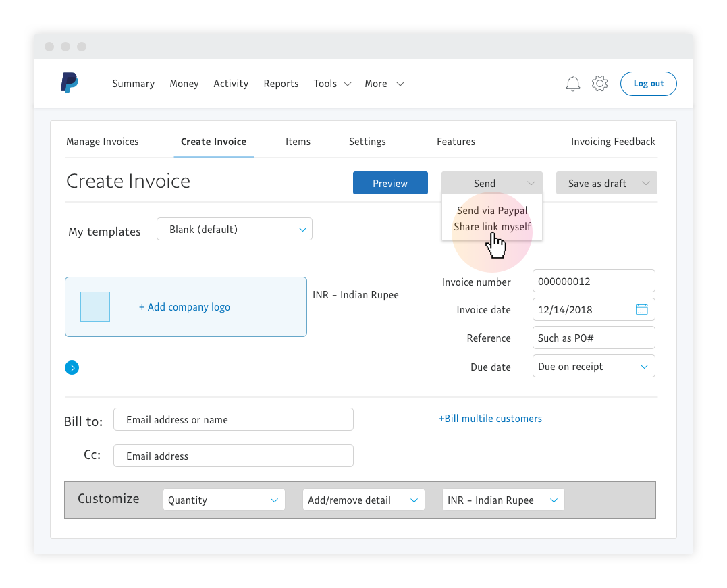The height and width of the screenshot is (588, 727).
Task: Go to the Items tab
Action: click(x=298, y=142)
